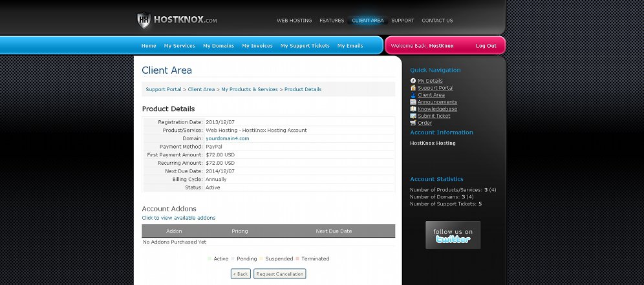This screenshot has width=644, height=285.
Task: Click 'Number of Domains: 3 (4)' statistic
Action: tap(442, 197)
